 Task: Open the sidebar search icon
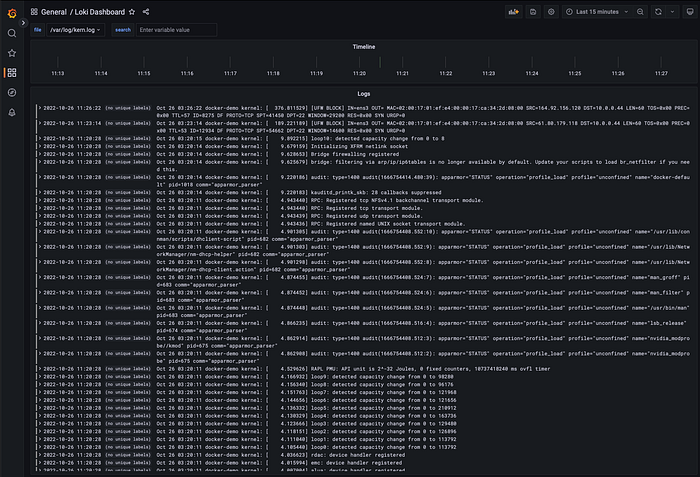[x=12, y=33]
